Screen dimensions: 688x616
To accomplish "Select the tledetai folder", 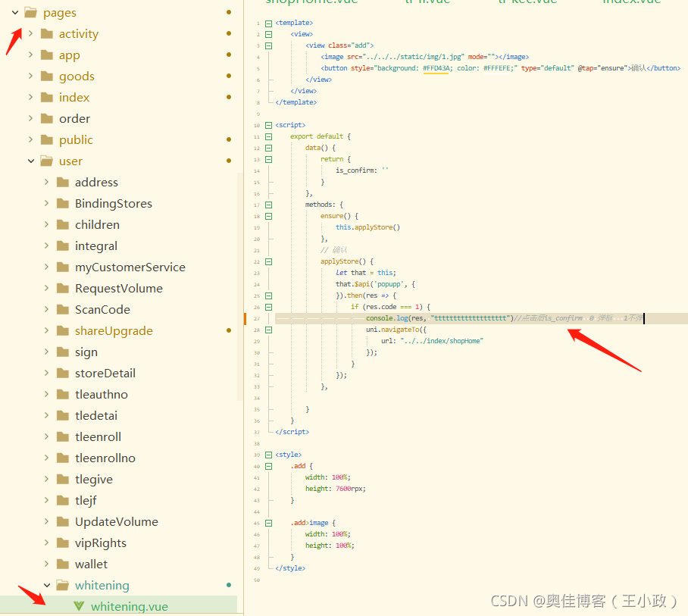I will tap(96, 415).
